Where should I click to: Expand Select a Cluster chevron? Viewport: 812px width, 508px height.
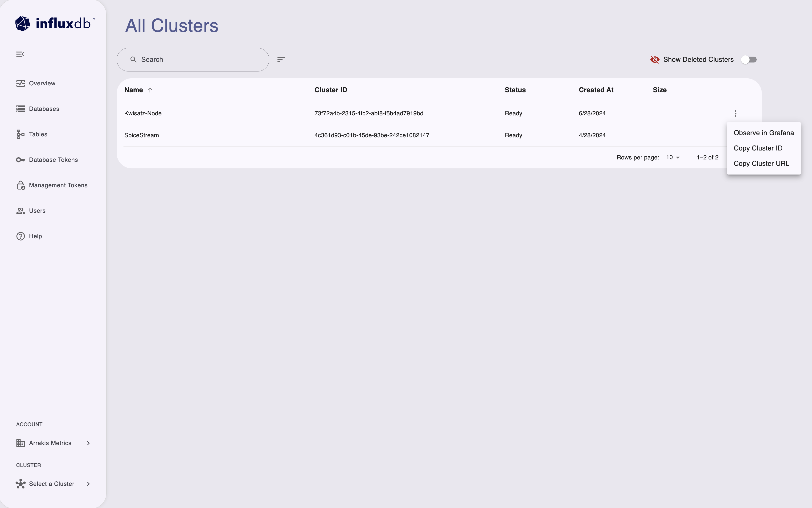pos(88,484)
